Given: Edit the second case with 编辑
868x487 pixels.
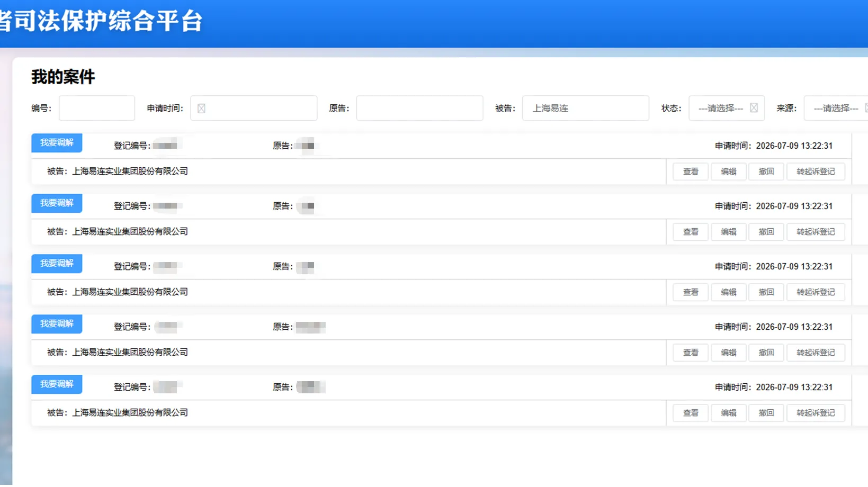Looking at the screenshot, I should 728,232.
